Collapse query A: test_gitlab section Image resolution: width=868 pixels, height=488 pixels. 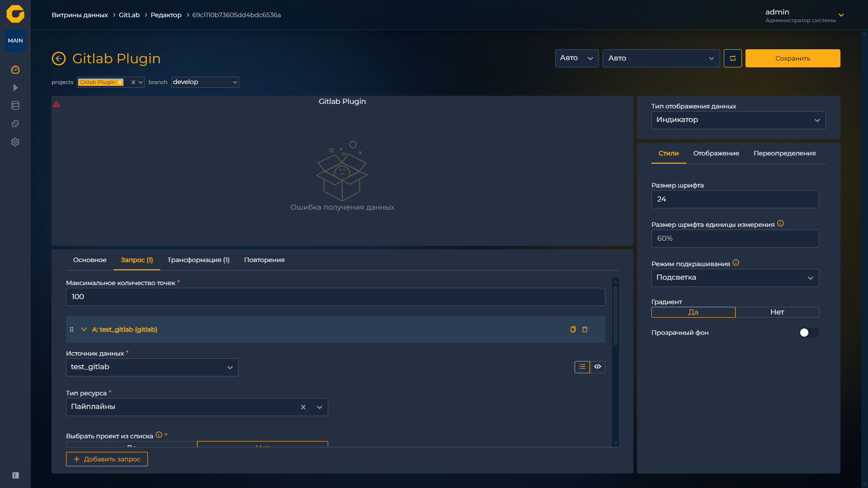pyautogui.click(x=84, y=329)
